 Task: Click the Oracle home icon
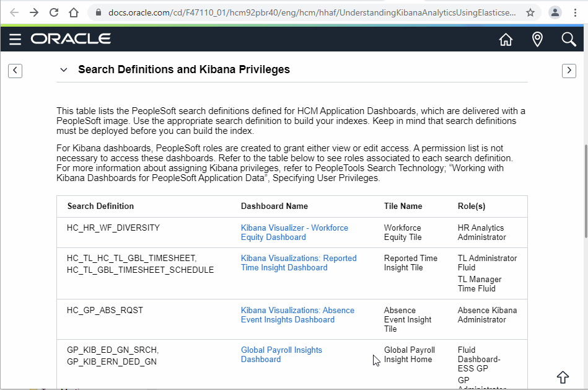tap(506, 40)
